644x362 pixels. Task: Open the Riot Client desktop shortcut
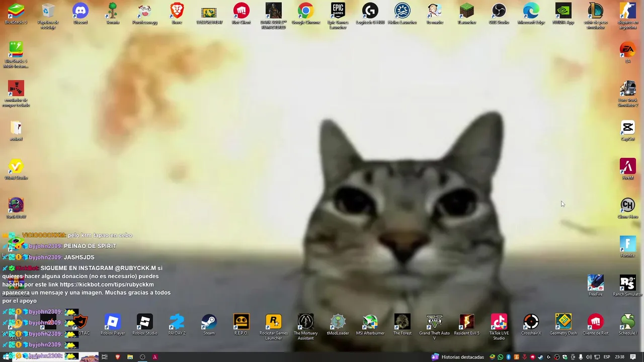[x=242, y=14]
